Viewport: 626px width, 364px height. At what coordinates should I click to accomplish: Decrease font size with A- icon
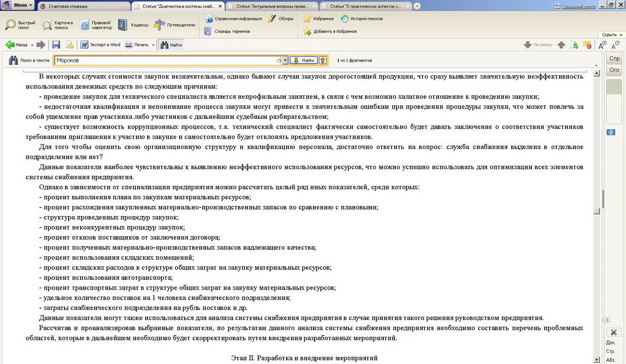point(615,45)
